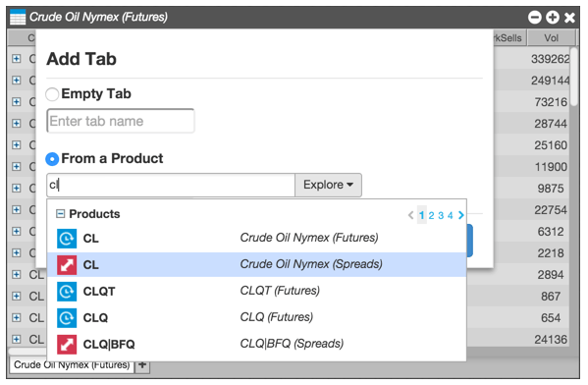Image resolution: width=588 pixels, height=385 pixels.
Task: Choose CLQ (Futures) result
Action: (x=256, y=318)
